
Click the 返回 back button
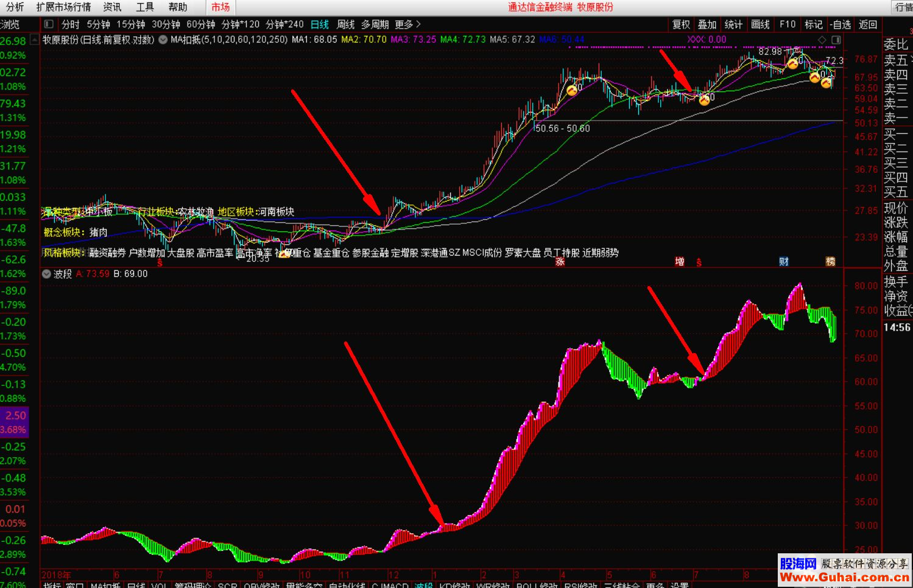[868, 24]
